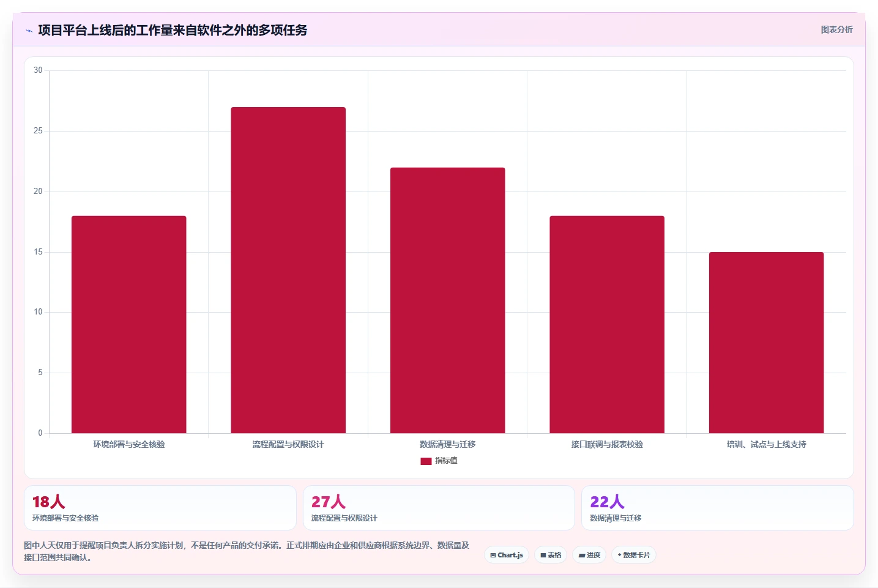Click the y-axis tick label 20
This screenshot has height=588, width=878.
tap(38, 192)
